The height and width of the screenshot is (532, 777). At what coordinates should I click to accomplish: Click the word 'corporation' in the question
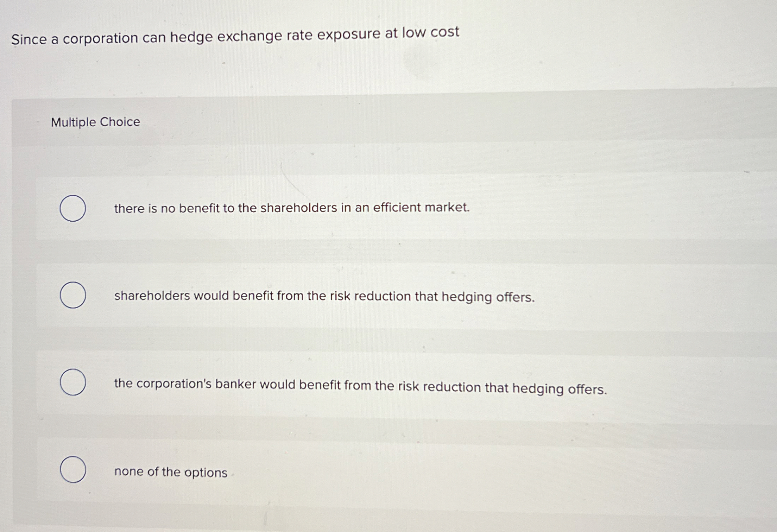point(100,38)
